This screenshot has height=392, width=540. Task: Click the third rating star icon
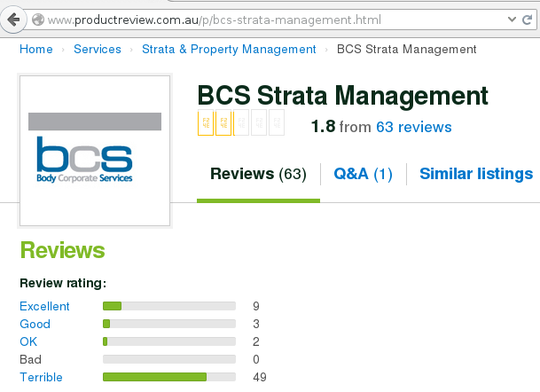pyautogui.click(x=241, y=122)
